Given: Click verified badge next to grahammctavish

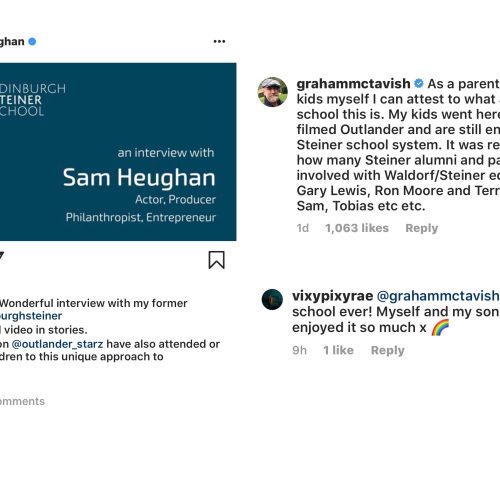Looking at the screenshot, I should pos(419,83).
